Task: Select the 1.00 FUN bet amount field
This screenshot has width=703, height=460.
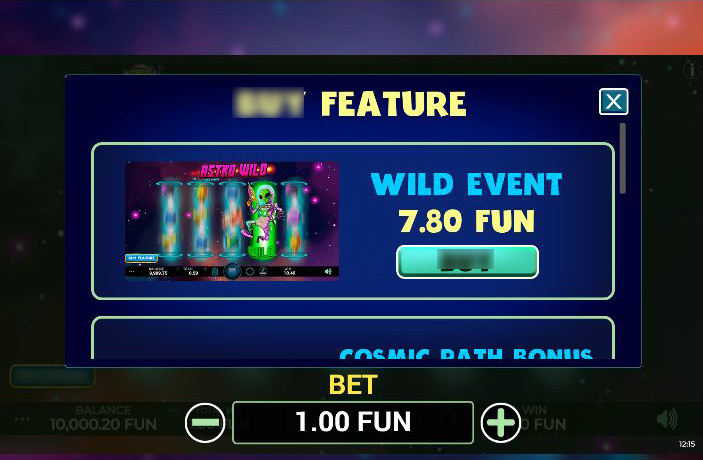Action: (353, 422)
